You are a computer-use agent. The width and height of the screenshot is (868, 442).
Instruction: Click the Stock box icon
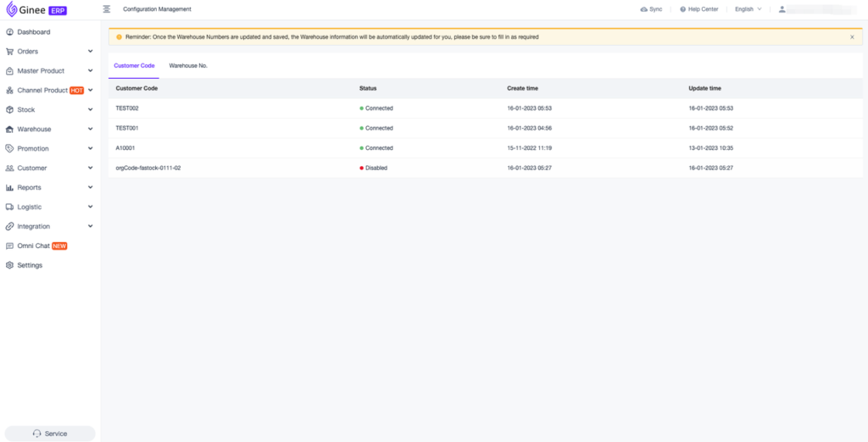click(9, 110)
